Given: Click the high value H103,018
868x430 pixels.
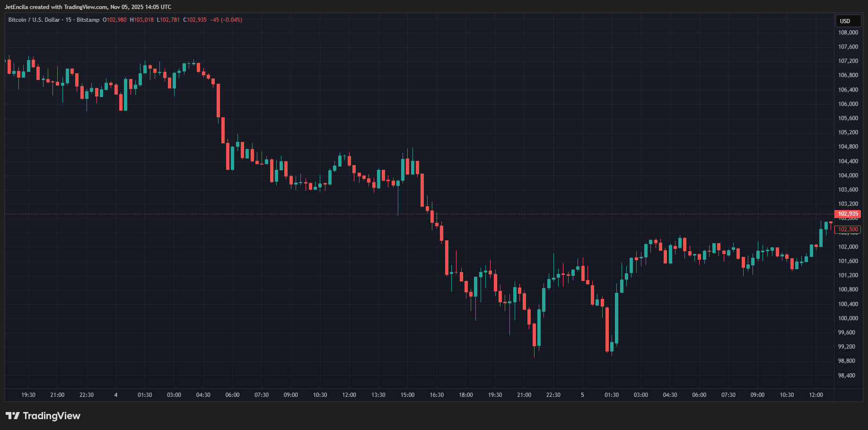Looking at the screenshot, I should click(142, 20).
